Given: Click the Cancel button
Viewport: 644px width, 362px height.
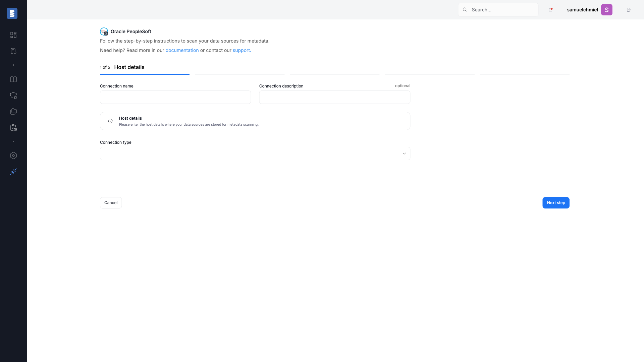Looking at the screenshot, I should click(111, 203).
